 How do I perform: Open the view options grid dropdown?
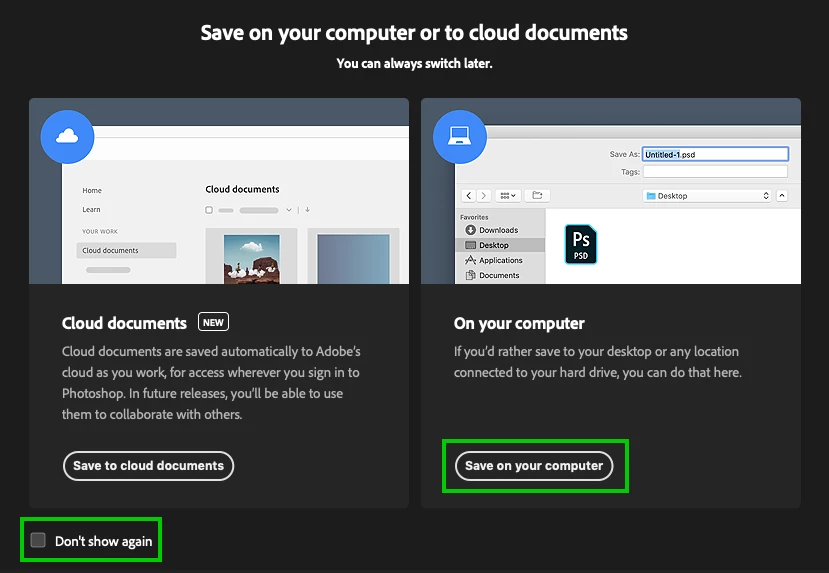tap(508, 196)
